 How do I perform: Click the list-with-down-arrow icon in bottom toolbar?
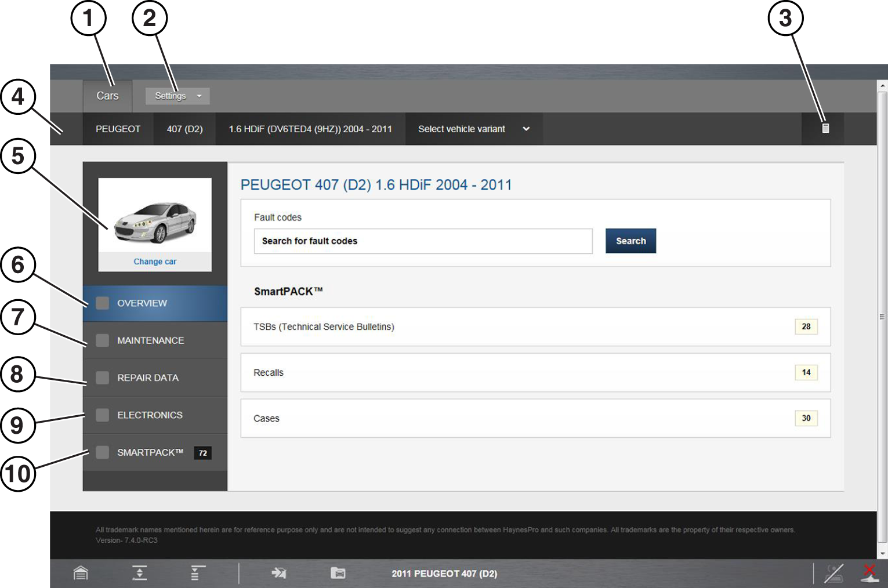click(x=198, y=573)
